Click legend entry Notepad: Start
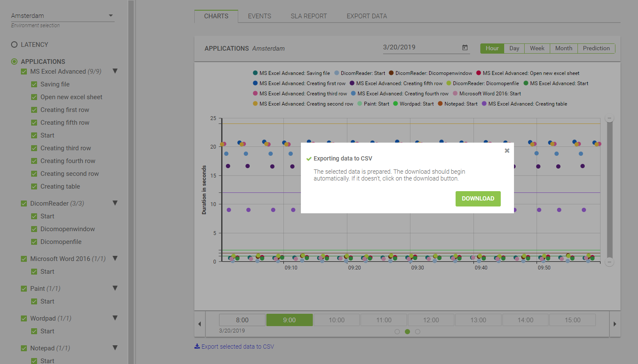 458,104
